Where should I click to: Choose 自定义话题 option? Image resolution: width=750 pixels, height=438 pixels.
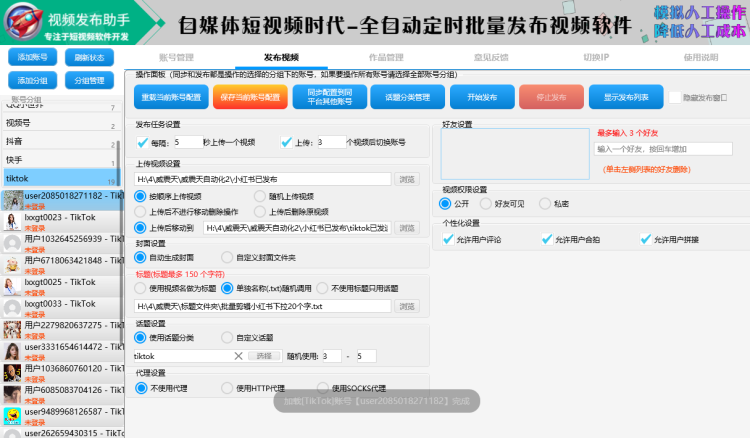[227, 338]
